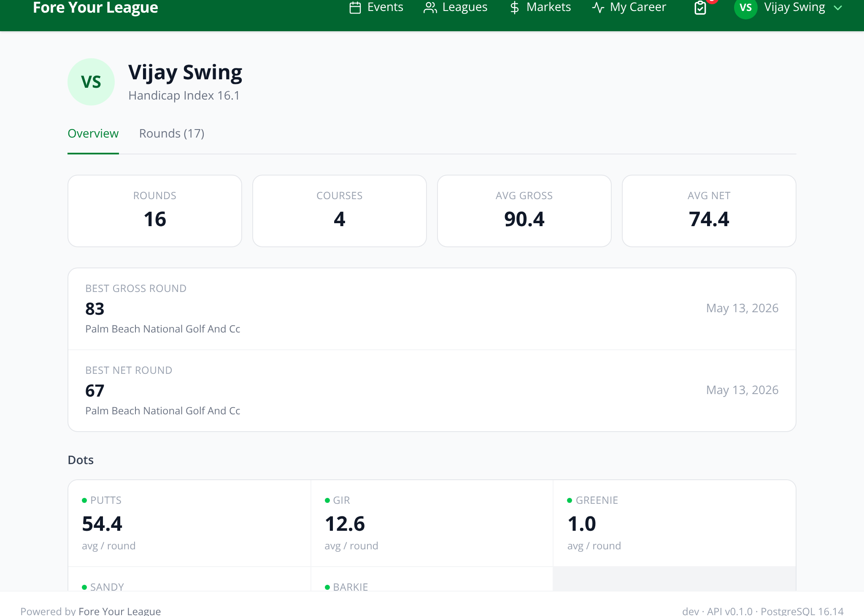Switch to the Rounds (17) tab
The width and height of the screenshot is (864, 616).
click(172, 134)
